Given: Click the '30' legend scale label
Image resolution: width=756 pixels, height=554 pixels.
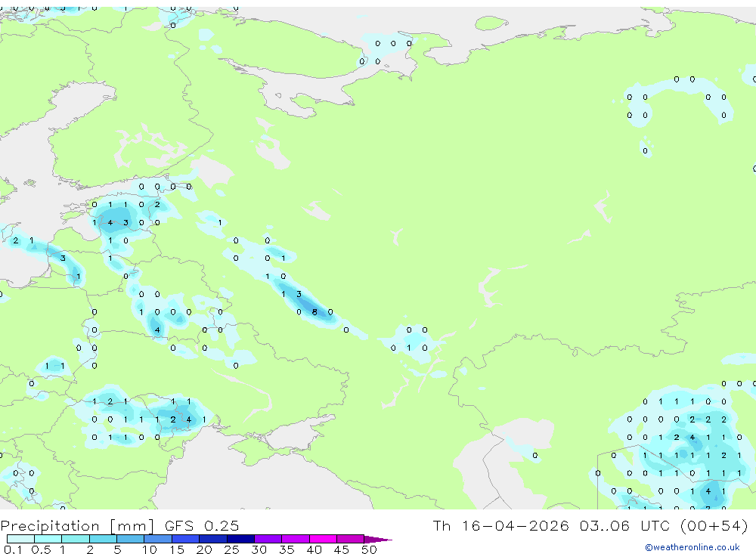Looking at the screenshot, I should tap(259, 549).
